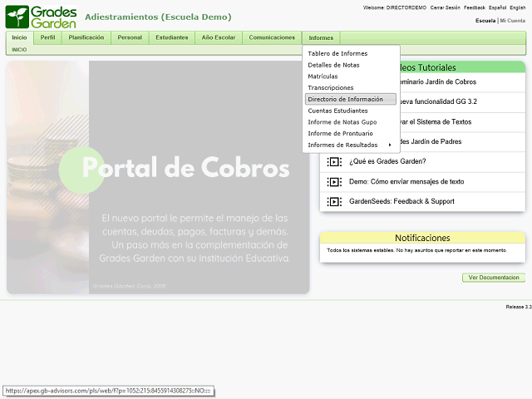
Task: Open Sistema de Textos tutorial
Action: coord(436,122)
